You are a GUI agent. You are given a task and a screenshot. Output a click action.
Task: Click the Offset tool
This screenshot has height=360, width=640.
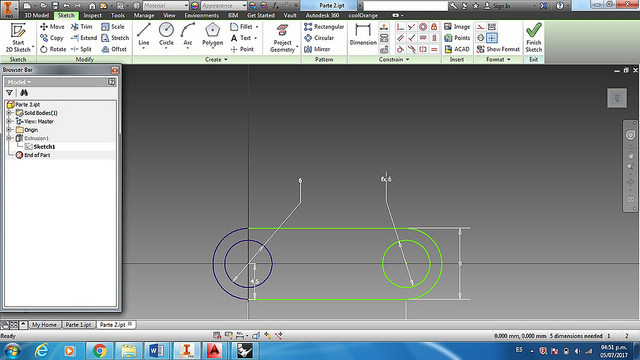114,49
